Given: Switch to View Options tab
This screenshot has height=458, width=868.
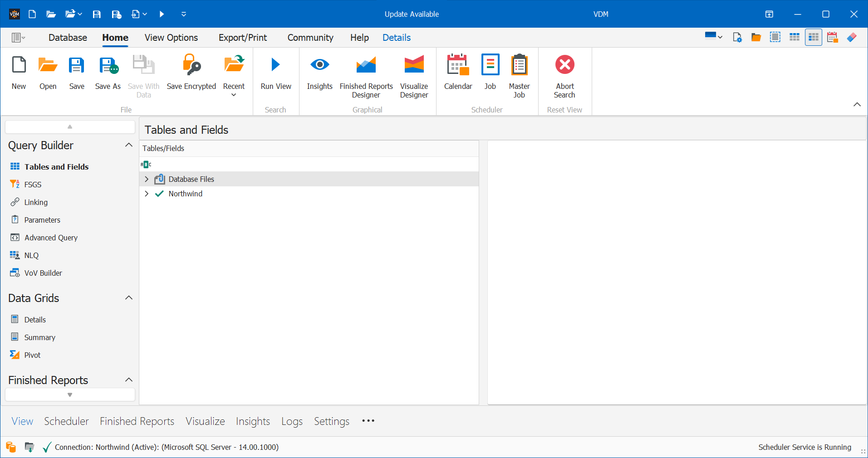Looking at the screenshot, I should [x=171, y=38].
